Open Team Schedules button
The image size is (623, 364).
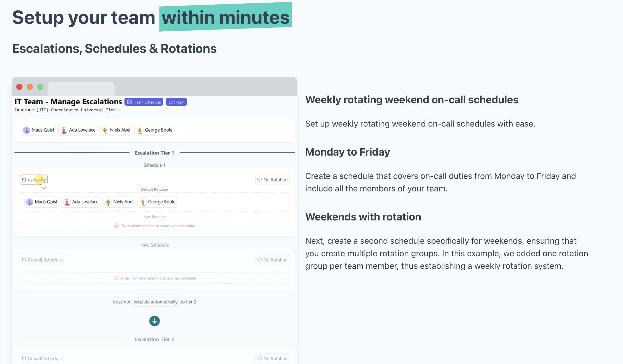(144, 102)
